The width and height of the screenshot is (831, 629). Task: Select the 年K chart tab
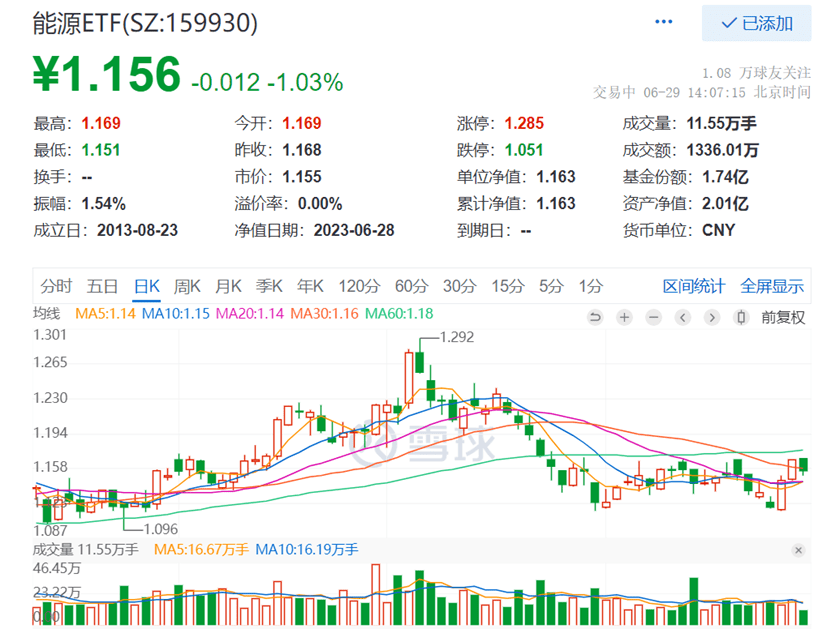[x=310, y=286]
